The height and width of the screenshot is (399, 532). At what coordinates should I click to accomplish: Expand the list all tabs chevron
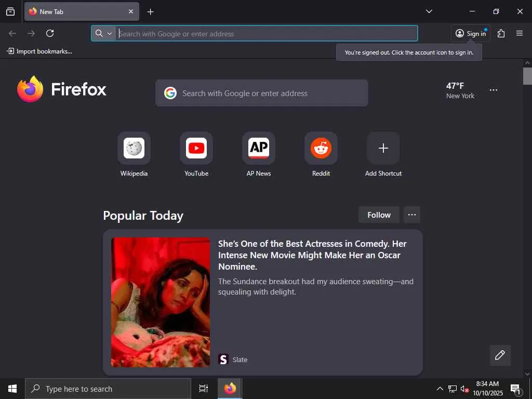pyautogui.click(x=429, y=11)
